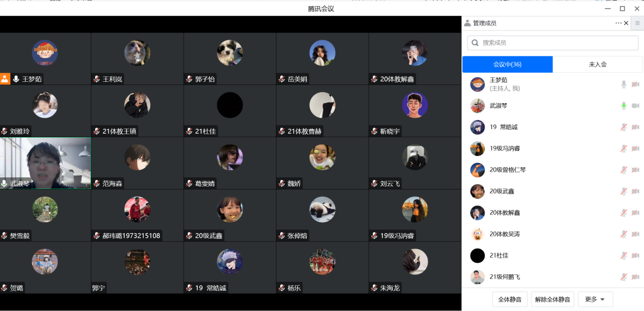
Task: Click 武淑琴's green microphone icon in member list
Action: click(624, 106)
